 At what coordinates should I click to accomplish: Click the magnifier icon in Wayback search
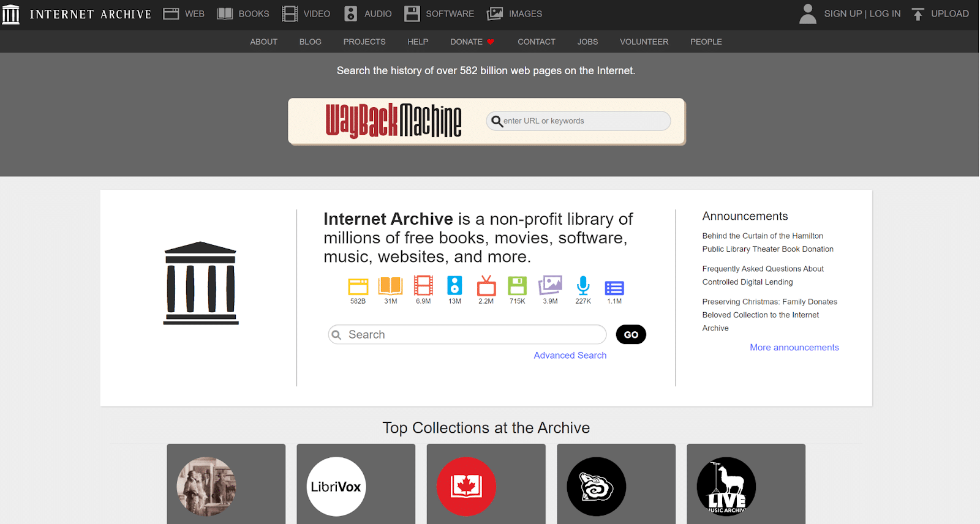(x=497, y=121)
